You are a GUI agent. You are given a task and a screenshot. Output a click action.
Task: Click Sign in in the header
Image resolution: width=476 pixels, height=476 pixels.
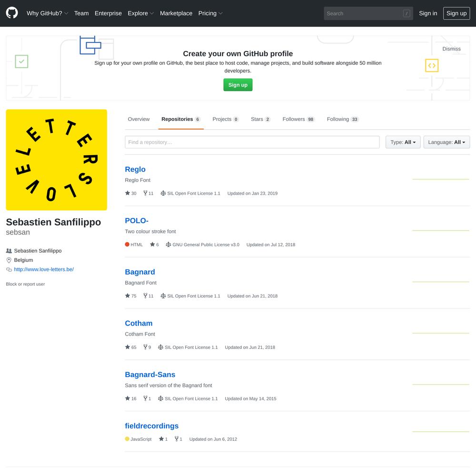tap(428, 13)
